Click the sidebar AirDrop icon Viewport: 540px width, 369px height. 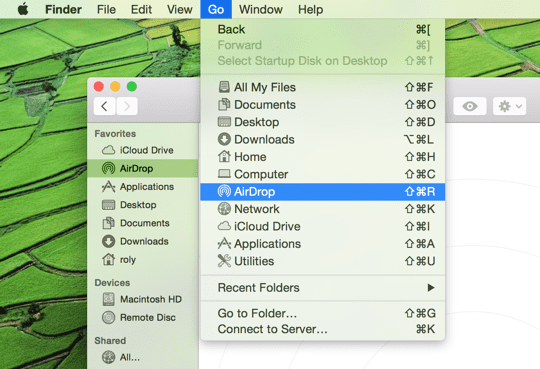coord(108,168)
